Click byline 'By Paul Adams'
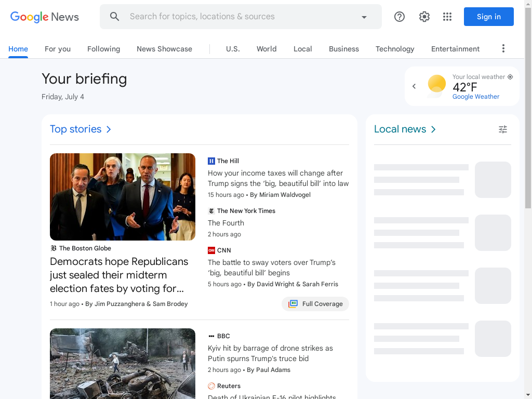The image size is (532, 399). pyautogui.click(x=269, y=370)
